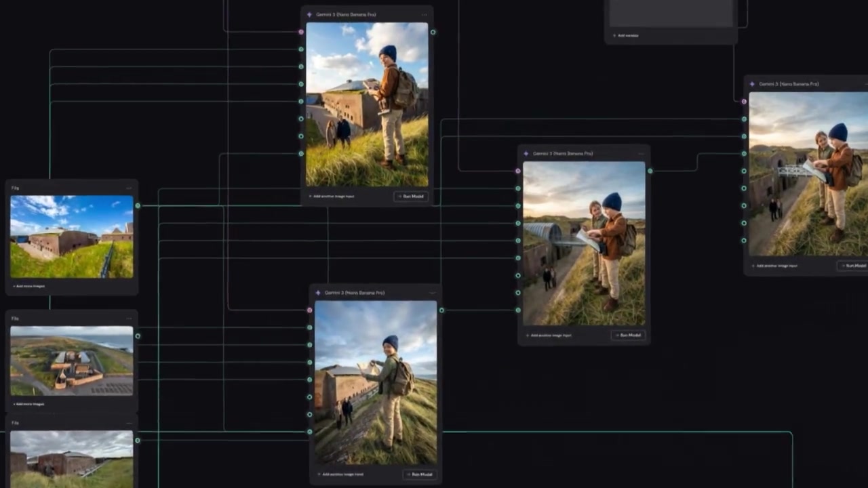868x488 pixels.
Task: Click Add variable on the top gray node
Action: [625, 35]
